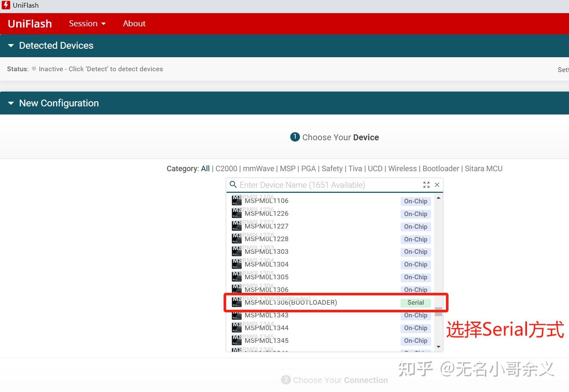
Task: Open the fullscreen expand icon in search bar
Action: pos(426,185)
